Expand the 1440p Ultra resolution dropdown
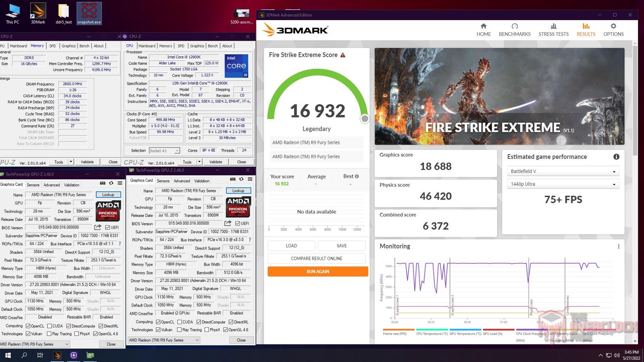This screenshot has width=644, height=362. click(562, 184)
